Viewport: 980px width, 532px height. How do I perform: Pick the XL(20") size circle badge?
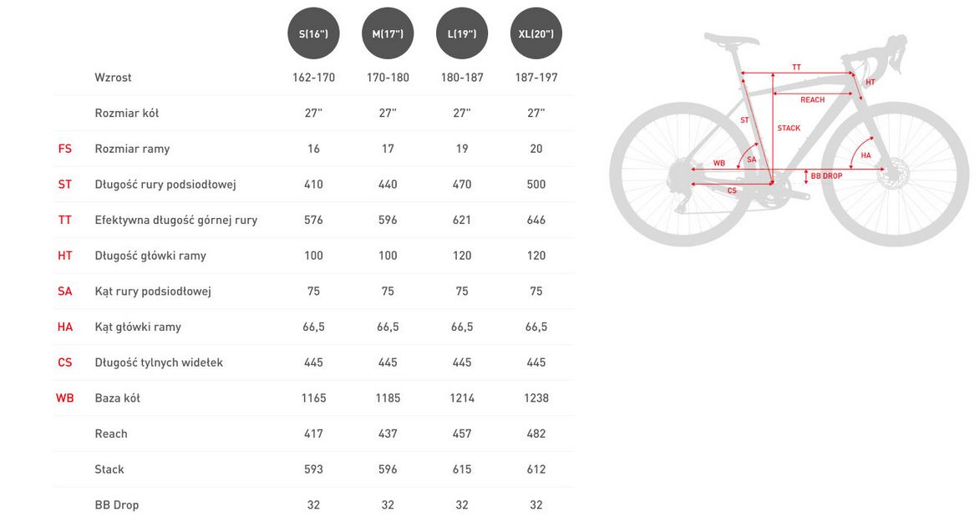(536, 33)
